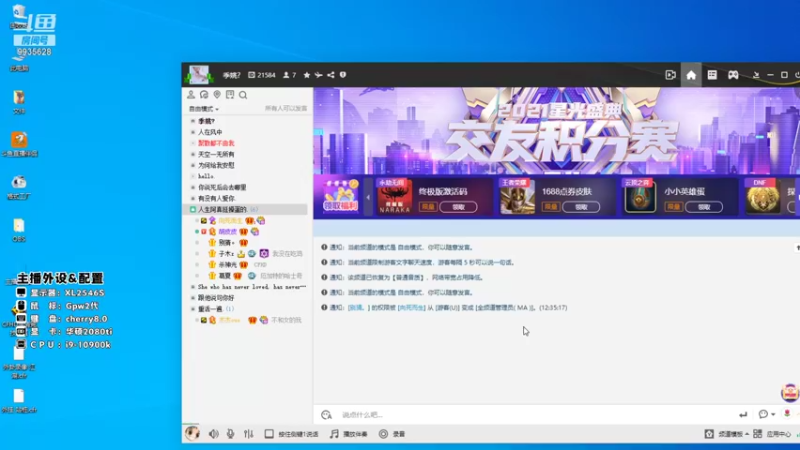Open the template layout icon in title bar
The height and width of the screenshot is (450, 800).
[712, 75]
